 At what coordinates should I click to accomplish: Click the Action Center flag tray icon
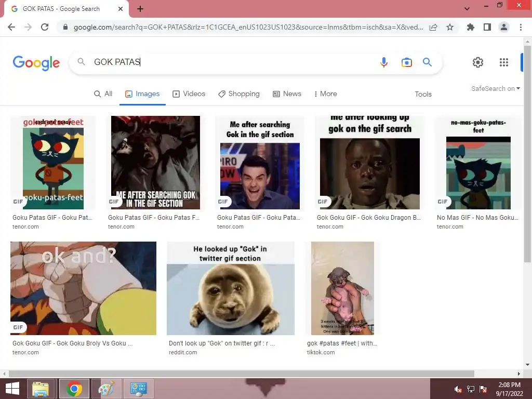pyautogui.click(x=483, y=389)
